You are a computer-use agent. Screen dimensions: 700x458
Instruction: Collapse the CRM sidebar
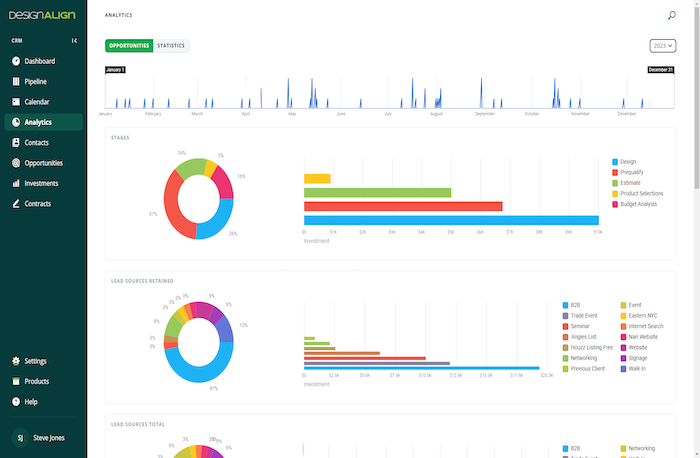click(x=74, y=41)
